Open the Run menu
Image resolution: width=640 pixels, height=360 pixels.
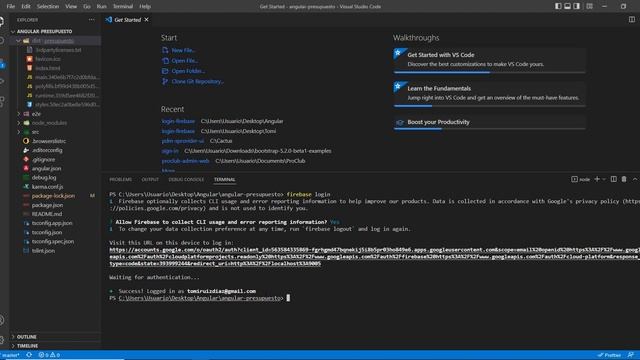point(101,7)
